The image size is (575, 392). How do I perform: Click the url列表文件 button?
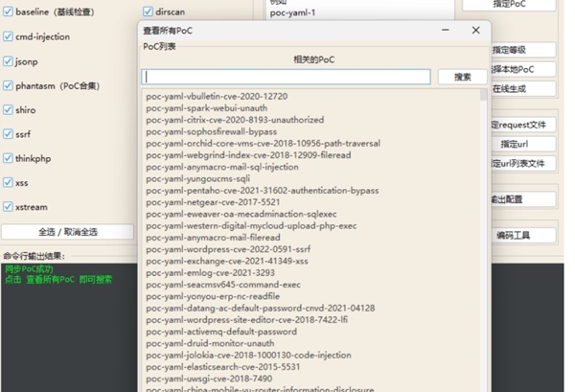[523, 164]
